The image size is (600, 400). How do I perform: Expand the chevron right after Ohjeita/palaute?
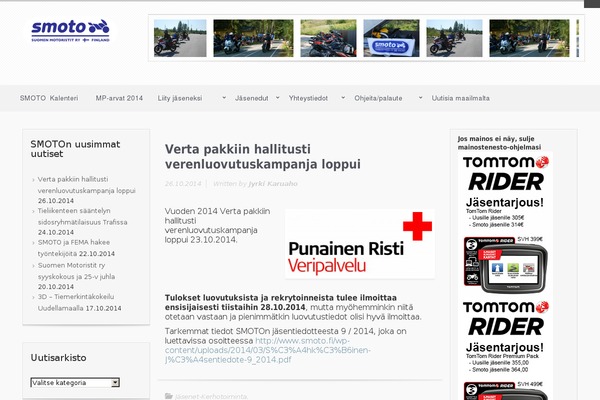pos(420,98)
